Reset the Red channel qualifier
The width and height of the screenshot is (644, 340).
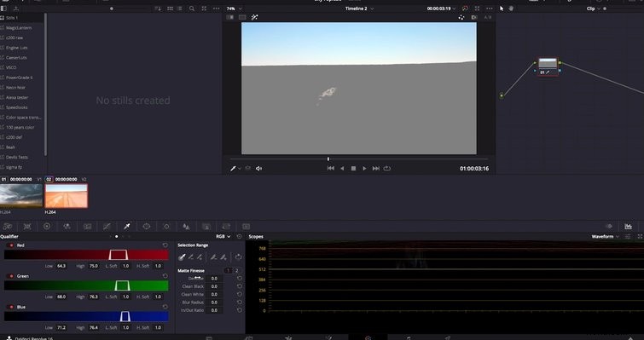point(165,245)
